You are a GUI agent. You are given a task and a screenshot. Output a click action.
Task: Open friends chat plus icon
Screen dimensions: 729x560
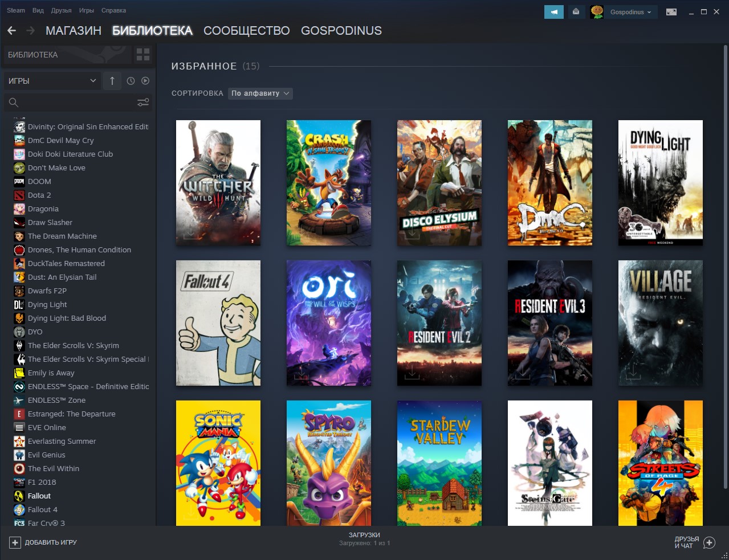709,542
